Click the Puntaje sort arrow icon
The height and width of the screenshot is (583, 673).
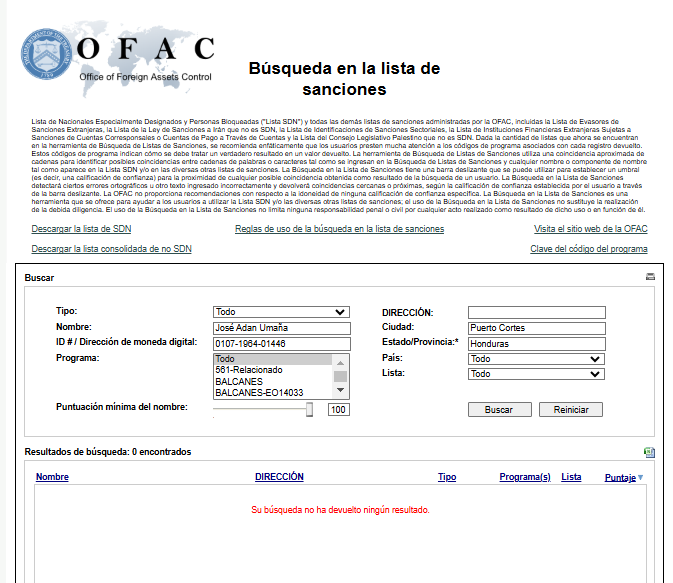[x=641, y=478]
